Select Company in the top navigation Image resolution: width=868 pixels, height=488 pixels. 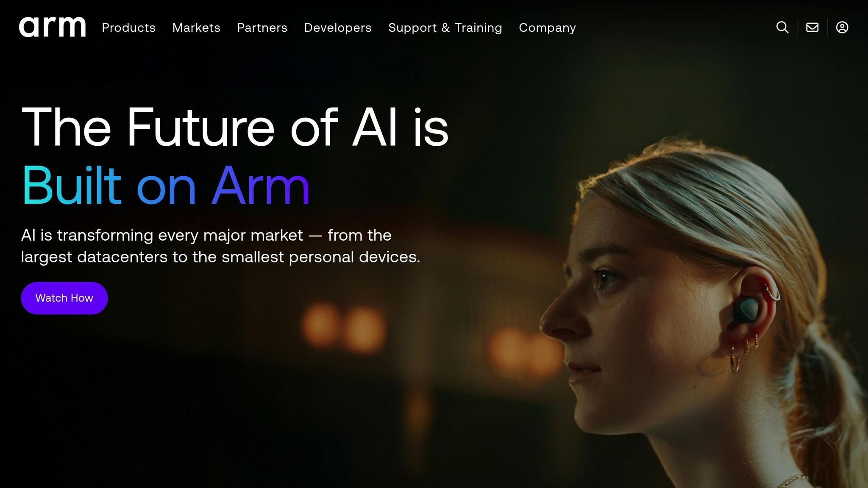point(547,28)
